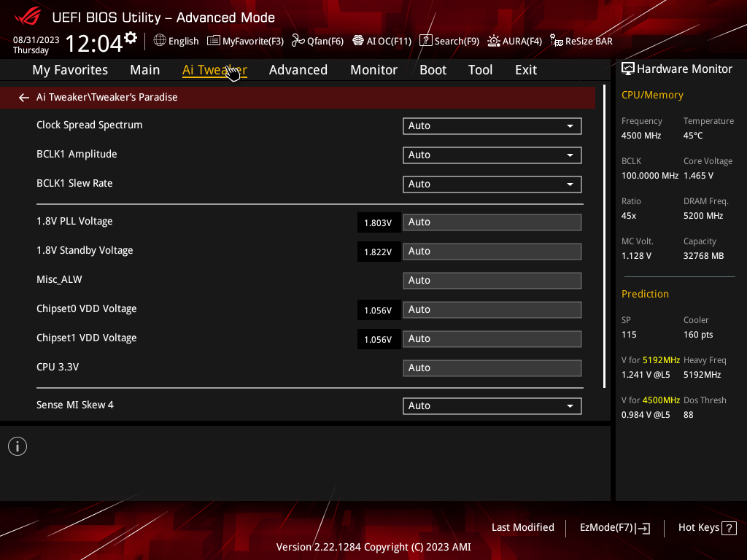Click 1.803V PLL voltage reading
747x560 pixels.
(x=379, y=222)
